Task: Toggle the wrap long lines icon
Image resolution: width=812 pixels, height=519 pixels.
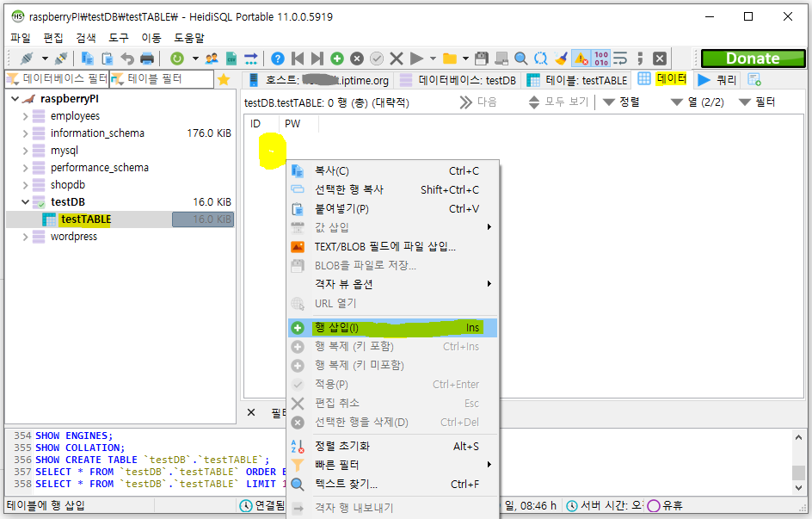Action: click(620, 59)
